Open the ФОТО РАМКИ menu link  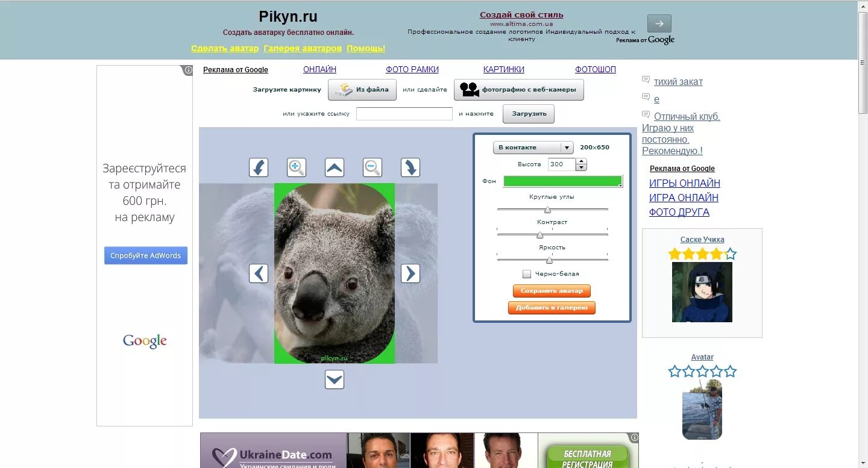(412, 69)
